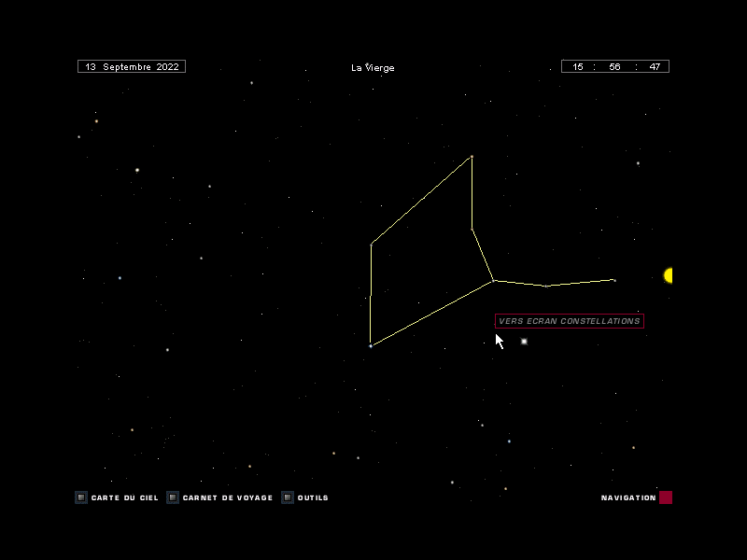Click the Navigation label
Image resolution: width=747 pixels, height=560 pixels.
(628, 497)
